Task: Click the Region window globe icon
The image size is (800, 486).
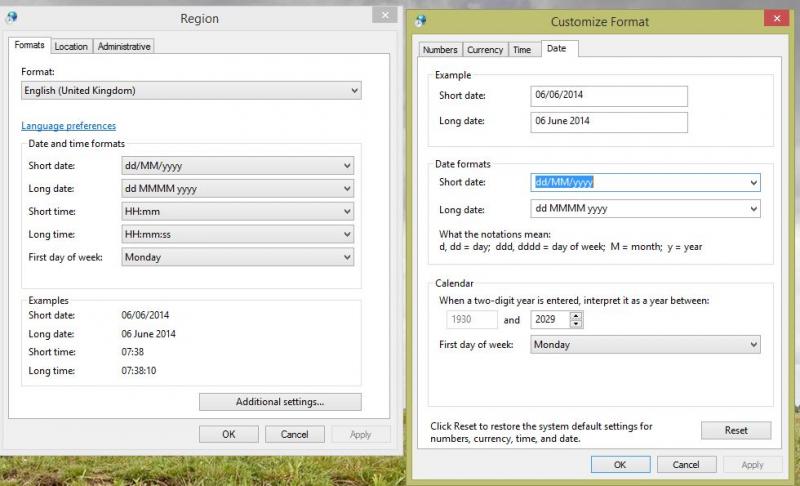Action: coord(13,18)
